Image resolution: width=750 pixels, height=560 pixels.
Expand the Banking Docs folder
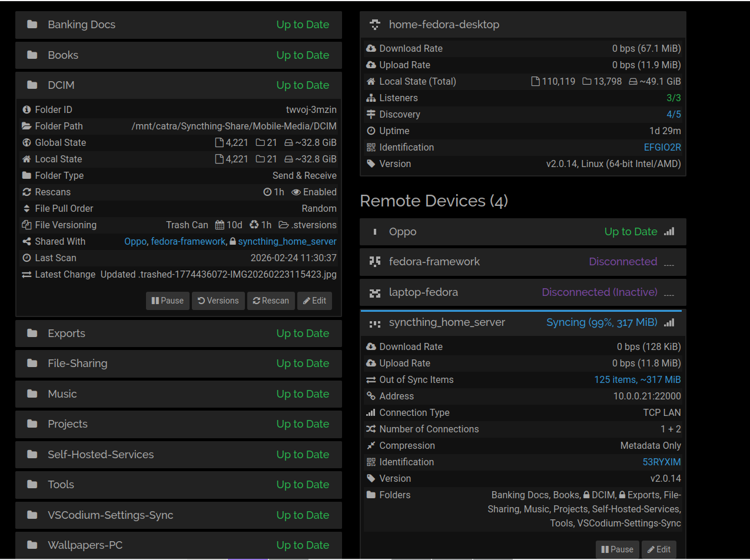[178, 25]
